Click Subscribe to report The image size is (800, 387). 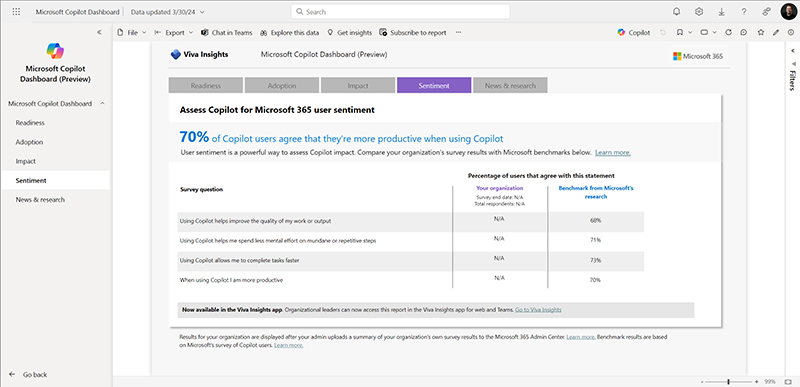point(413,32)
